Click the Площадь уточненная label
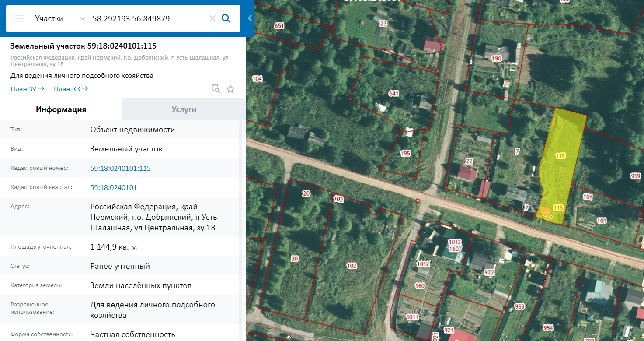This screenshot has height=341, width=644. tap(41, 247)
